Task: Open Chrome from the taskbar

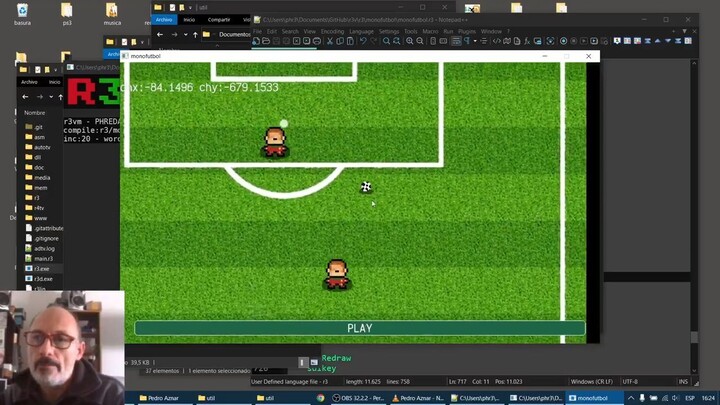Action: click(x=321, y=398)
